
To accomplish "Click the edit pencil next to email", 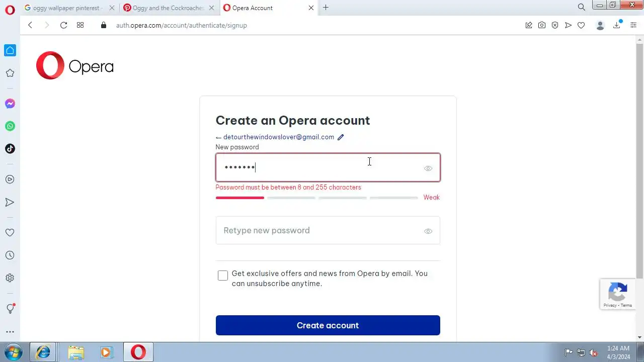I will 341,137.
